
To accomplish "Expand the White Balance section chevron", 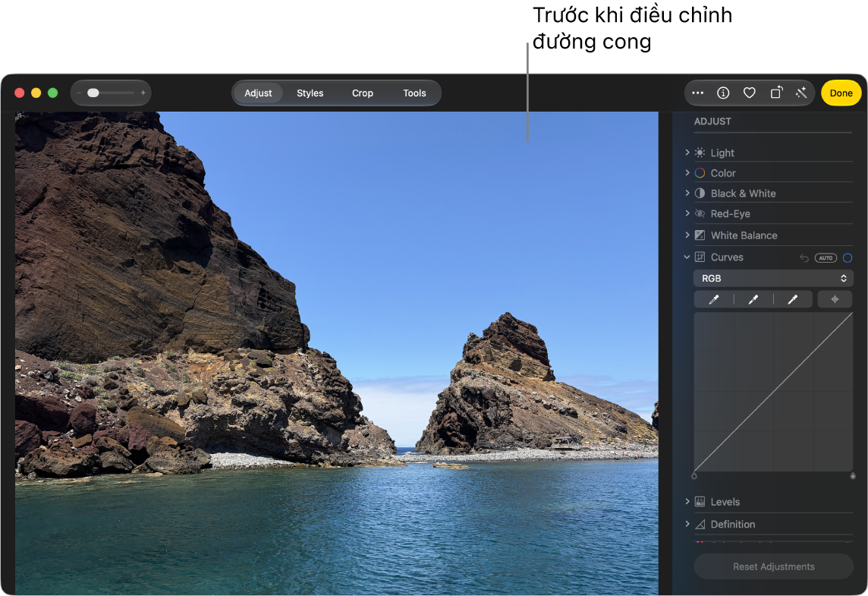I will click(687, 235).
